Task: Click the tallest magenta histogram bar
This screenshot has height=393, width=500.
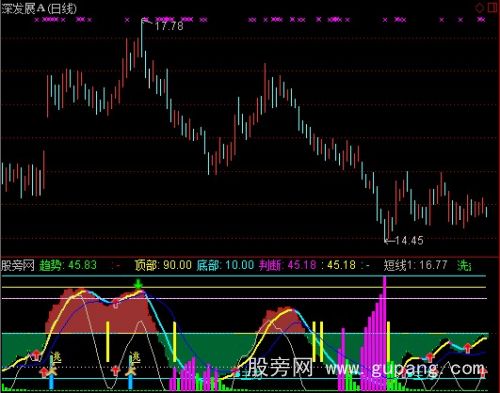Action: pos(384,333)
